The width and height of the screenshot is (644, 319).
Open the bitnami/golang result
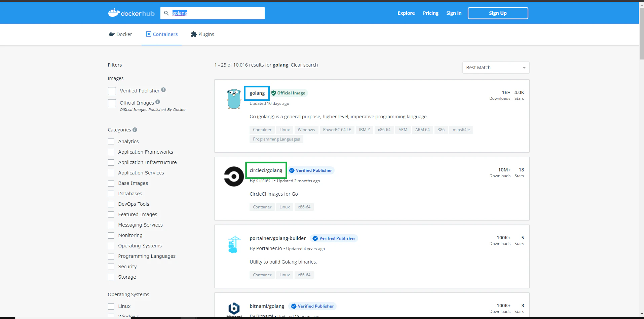[267, 306]
